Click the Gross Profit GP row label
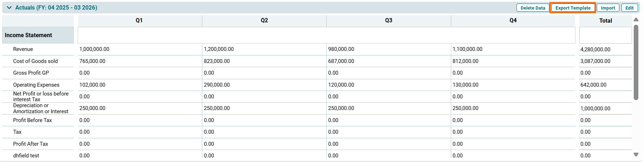Image resolution: width=644 pixels, height=162 pixels. coord(31,73)
